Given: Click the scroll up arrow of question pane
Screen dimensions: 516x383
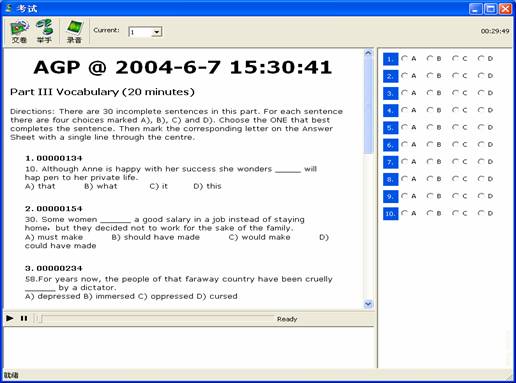Looking at the screenshot, I should pos(368,53).
